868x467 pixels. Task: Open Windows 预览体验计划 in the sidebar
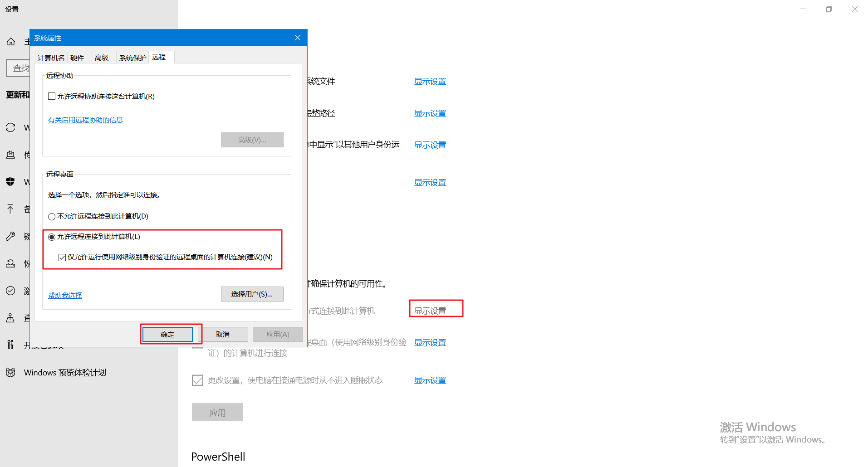point(64,373)
